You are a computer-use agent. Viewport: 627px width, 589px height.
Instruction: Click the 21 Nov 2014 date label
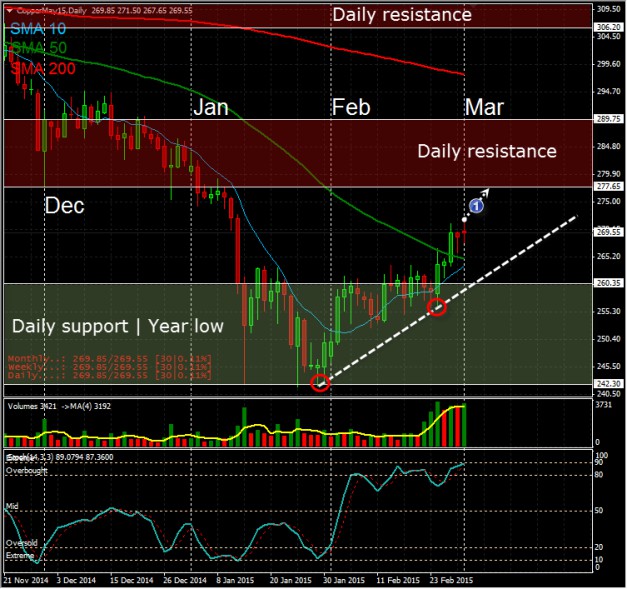pyautogui.click(x=26, y=580)
